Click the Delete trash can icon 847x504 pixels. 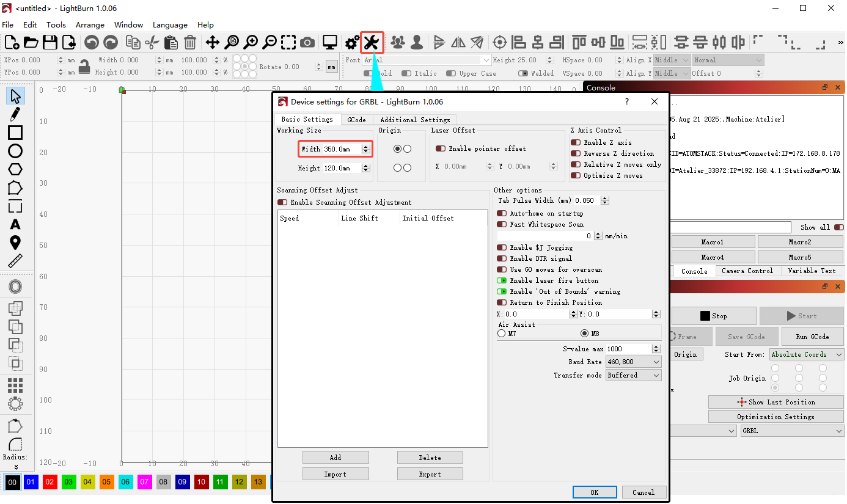190,42
